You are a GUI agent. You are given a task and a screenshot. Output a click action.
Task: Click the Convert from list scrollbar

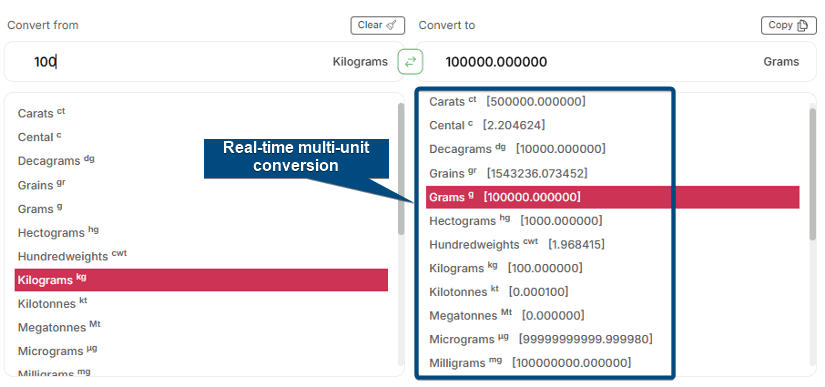click(401, 168)
